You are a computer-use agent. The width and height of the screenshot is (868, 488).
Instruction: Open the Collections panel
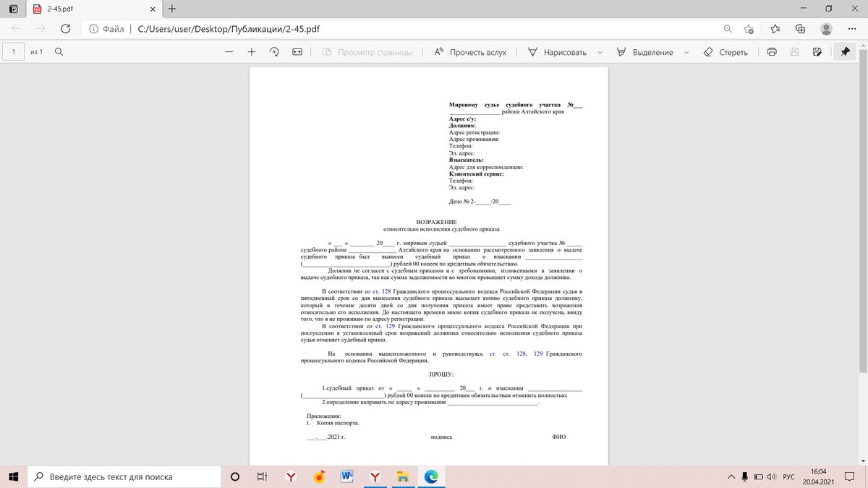point(799,29)
